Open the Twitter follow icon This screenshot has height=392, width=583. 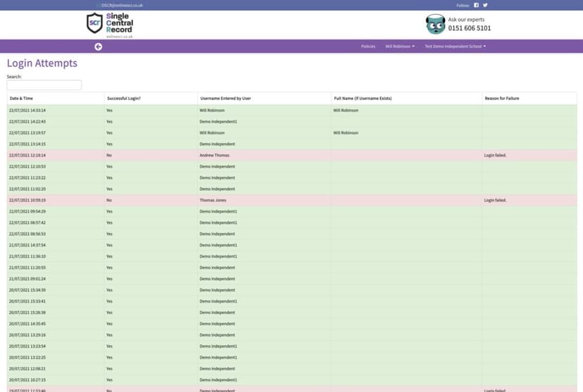(484, 5)
